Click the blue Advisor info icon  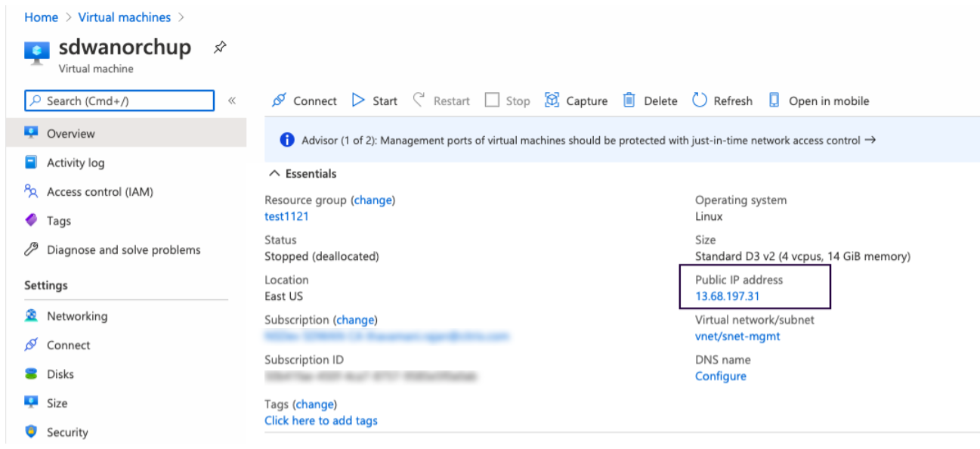(287, 140)
